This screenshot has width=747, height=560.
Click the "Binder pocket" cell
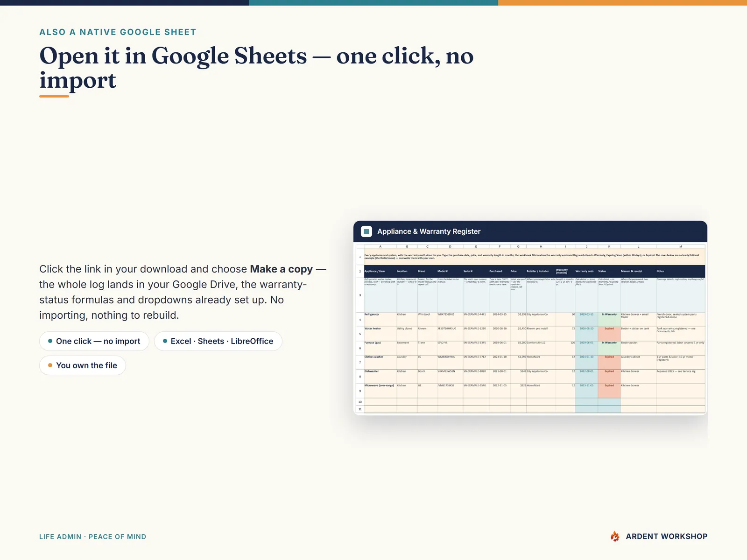(x=638, y=348)
